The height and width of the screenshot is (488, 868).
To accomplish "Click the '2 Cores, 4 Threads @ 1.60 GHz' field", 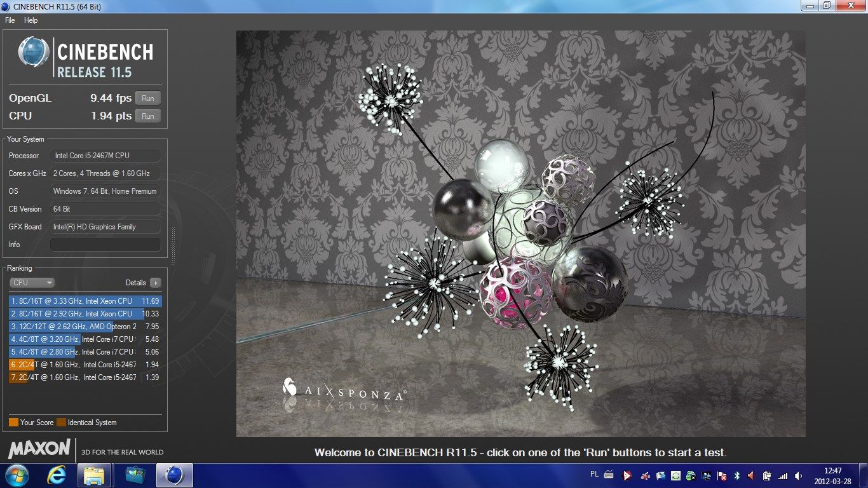I will [x=105, y=173].
